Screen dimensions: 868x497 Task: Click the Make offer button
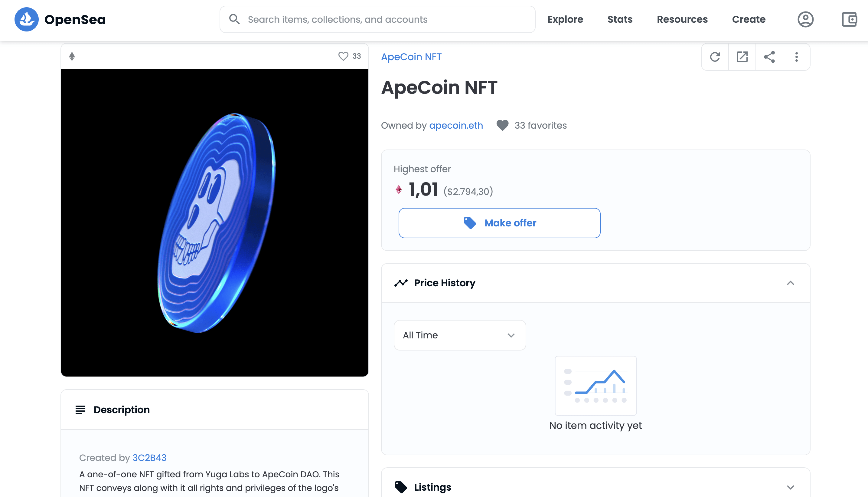tap(499, 223)
